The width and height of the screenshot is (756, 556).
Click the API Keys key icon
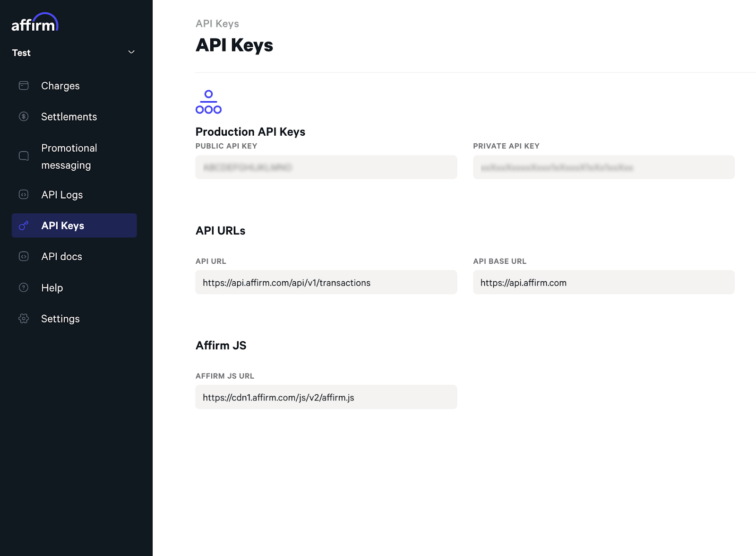point(24,226)
